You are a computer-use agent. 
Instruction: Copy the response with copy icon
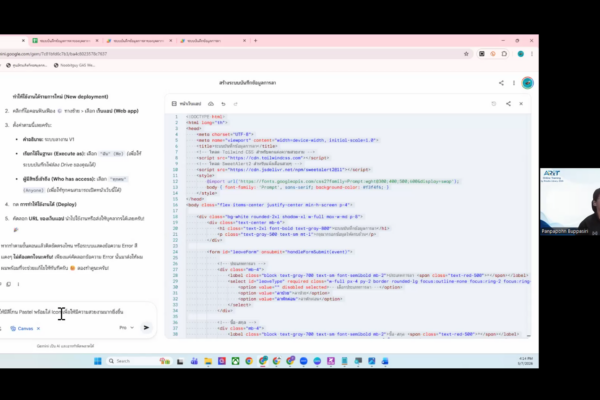point(8,284)
